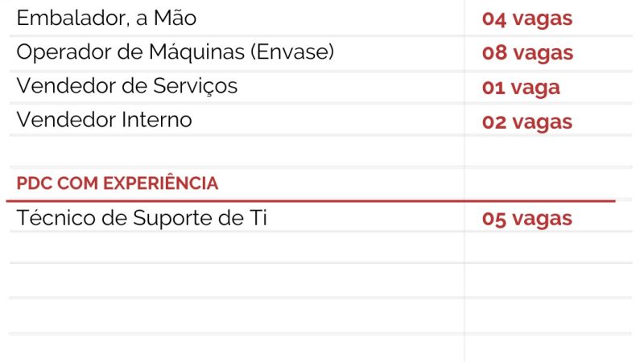Viewport: 644px width, 362px height.
Task: Select the blank row under "Vendedor Interno"
Action: (x=233, y=151)
